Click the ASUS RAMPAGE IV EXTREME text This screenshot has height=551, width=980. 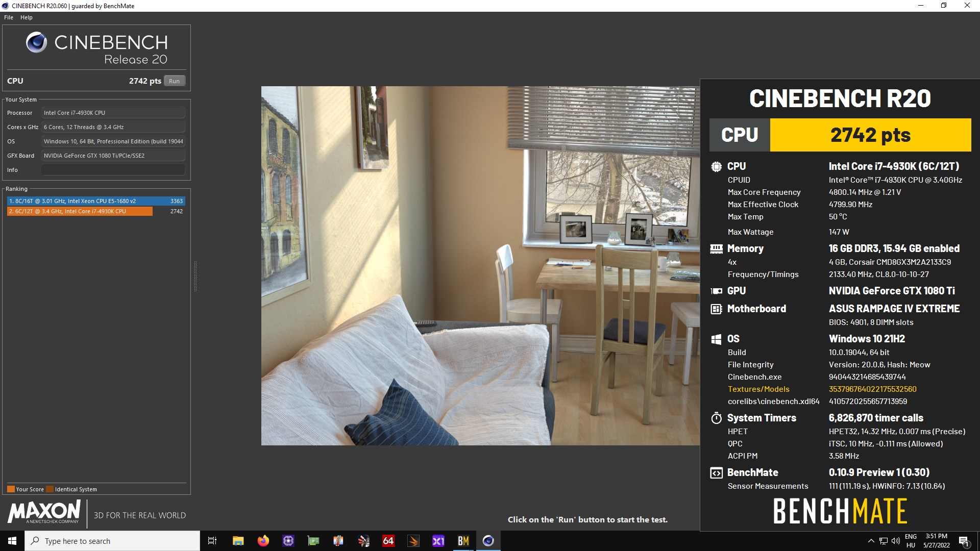pyautogui.click(x=894, y=309)
